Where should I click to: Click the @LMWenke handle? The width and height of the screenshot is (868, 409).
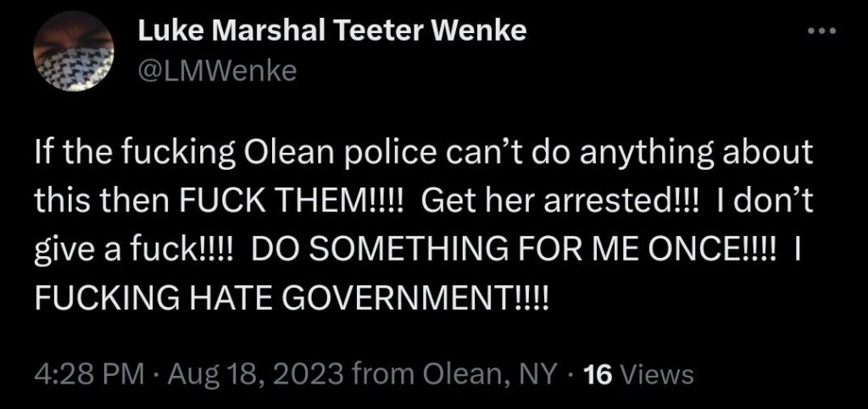(216, 73)
